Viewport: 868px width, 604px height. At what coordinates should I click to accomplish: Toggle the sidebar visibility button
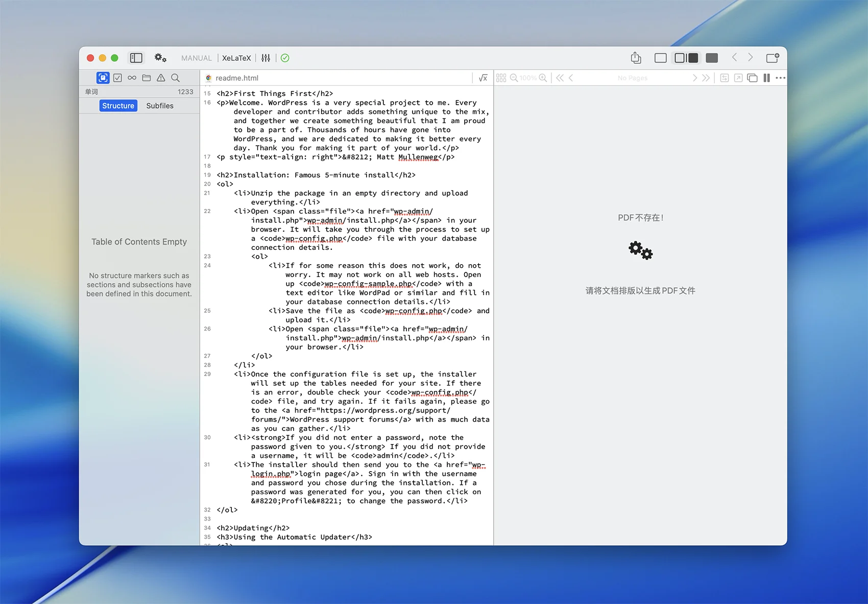tap(136, 58)
